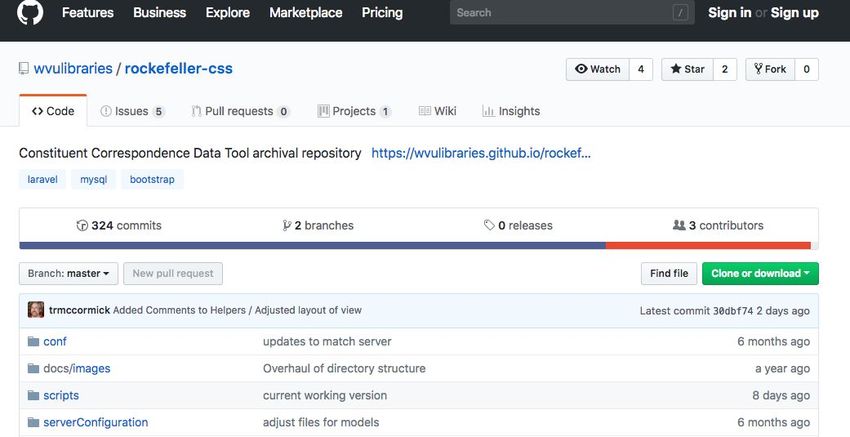The width and height of the screenshot is (850, 437).
Task: Click Sign in link
Action: (x=730, y=12)
